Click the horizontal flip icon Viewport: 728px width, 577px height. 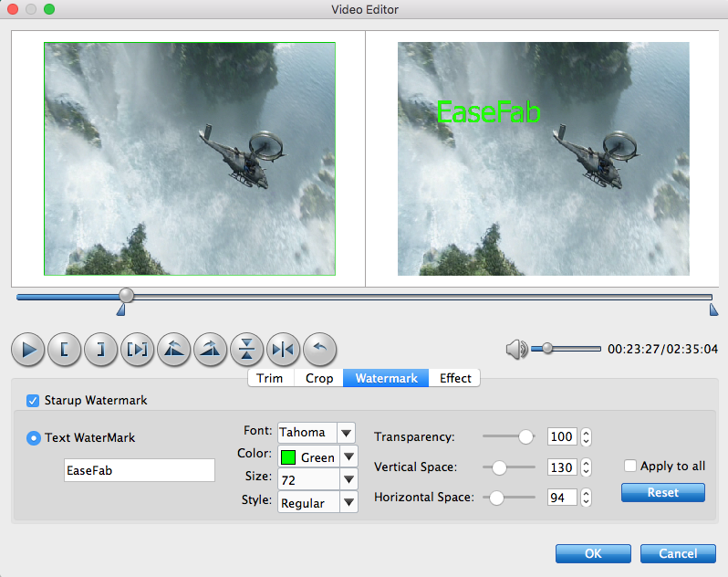(284, 349)
